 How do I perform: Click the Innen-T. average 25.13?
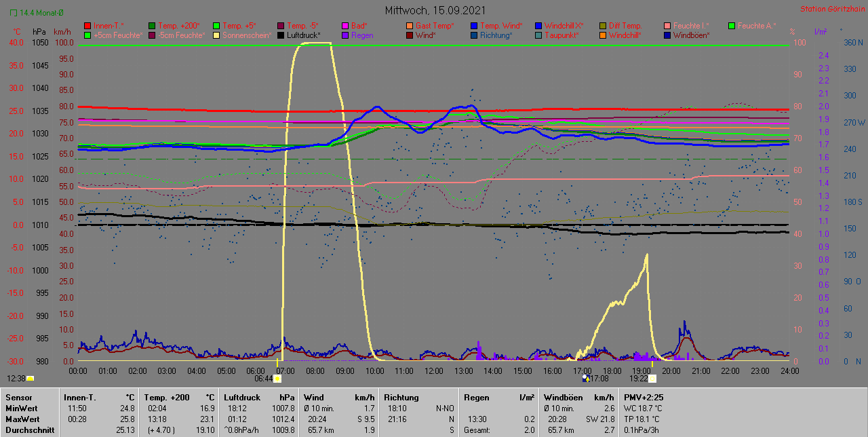pyautogui.click(x=125, y=430)
